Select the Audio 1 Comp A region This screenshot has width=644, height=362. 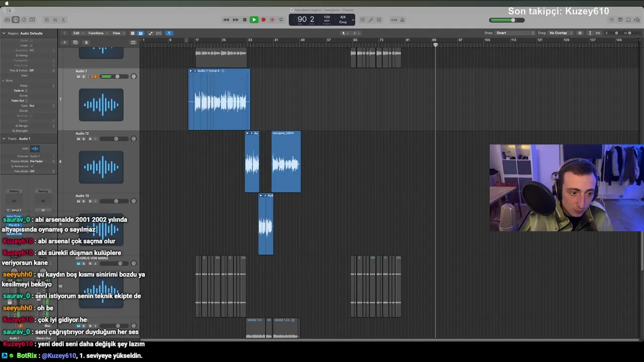click(219, 100)
